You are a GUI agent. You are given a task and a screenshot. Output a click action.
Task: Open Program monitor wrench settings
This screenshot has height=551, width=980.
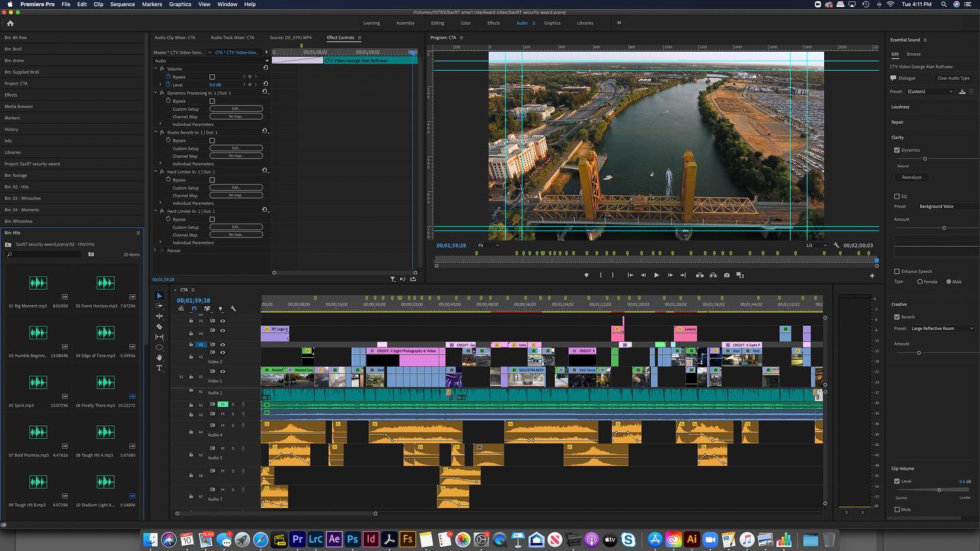pyautogui.click(x=836, y=246)
